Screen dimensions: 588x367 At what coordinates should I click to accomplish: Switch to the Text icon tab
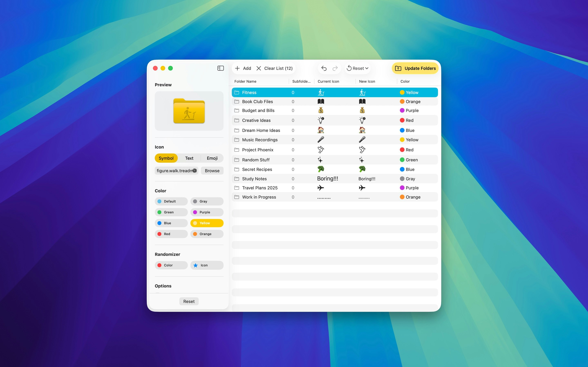tap(189, 158)
